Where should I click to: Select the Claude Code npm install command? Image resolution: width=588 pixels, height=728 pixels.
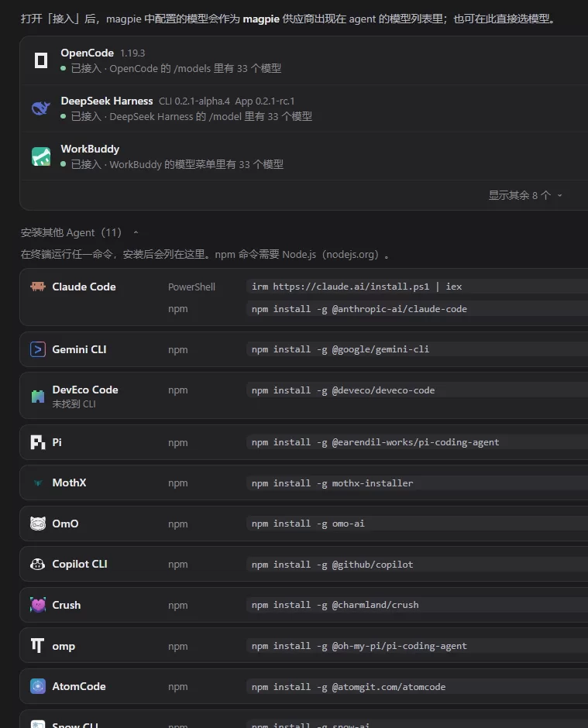(417, 309)
